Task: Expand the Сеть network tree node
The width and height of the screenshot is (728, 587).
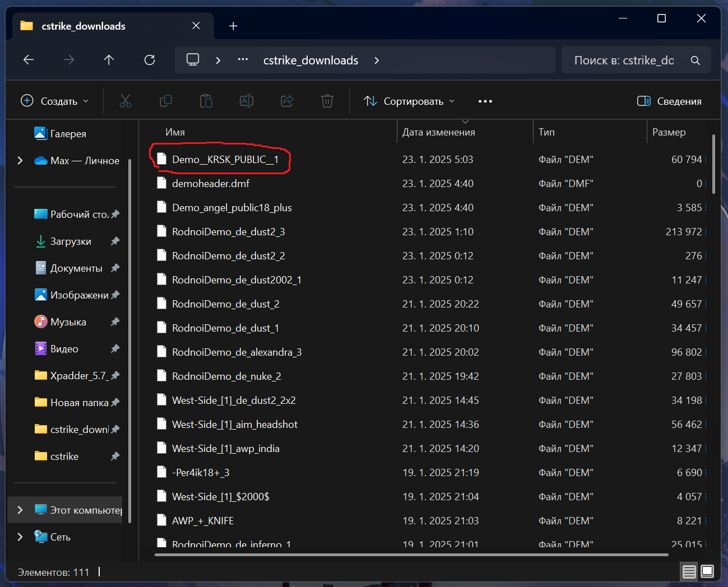Action: point(20,537)
